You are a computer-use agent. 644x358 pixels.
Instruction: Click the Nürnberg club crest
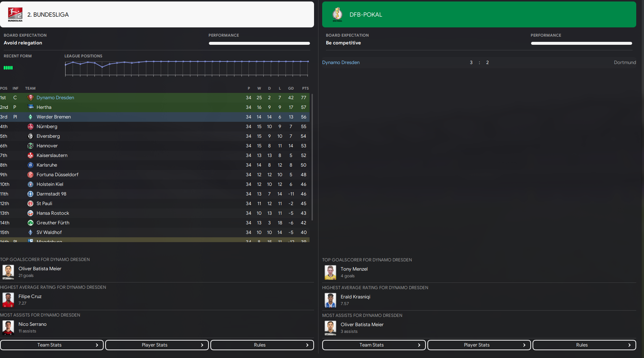[30, 127]
